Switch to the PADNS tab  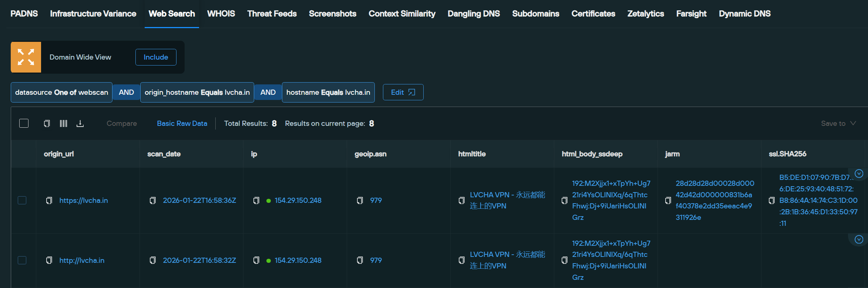(x=24, y=14)
